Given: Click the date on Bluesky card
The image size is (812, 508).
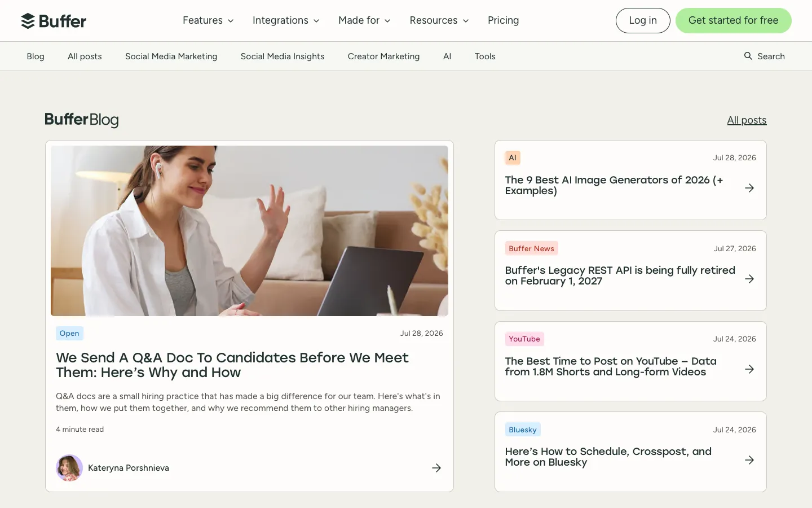Looking at the screenshot, I should tap(734, 430).
